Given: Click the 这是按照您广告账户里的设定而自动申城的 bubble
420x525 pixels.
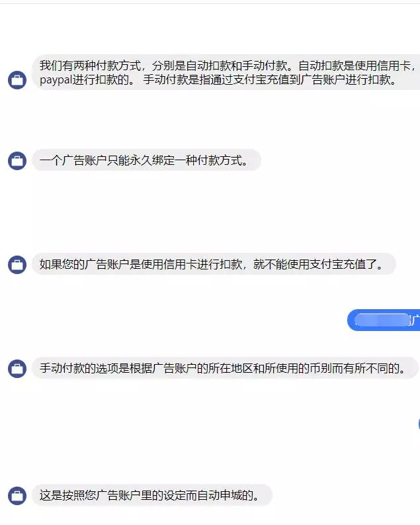Looking at the screenshot, I should [x=152, y=495].
